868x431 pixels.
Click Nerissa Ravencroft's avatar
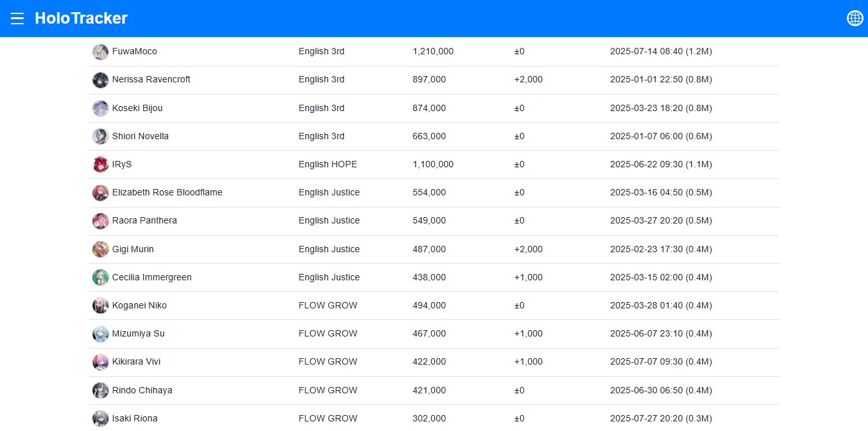click(100, 80)
